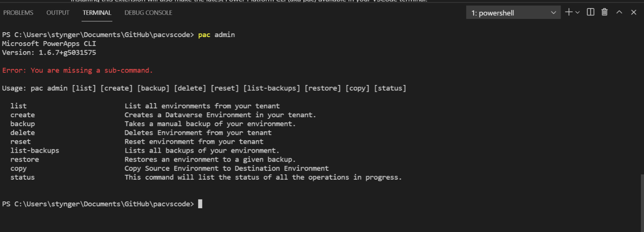Switch to the PROBLEMS tab
644x232 pixels.
(x=18, y=13)
